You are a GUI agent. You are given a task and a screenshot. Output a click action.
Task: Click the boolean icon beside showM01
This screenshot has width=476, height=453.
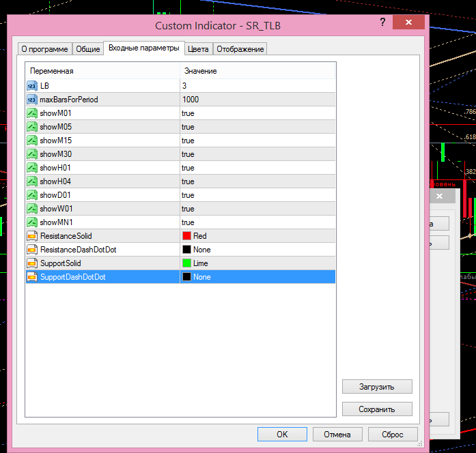(32, 113)
